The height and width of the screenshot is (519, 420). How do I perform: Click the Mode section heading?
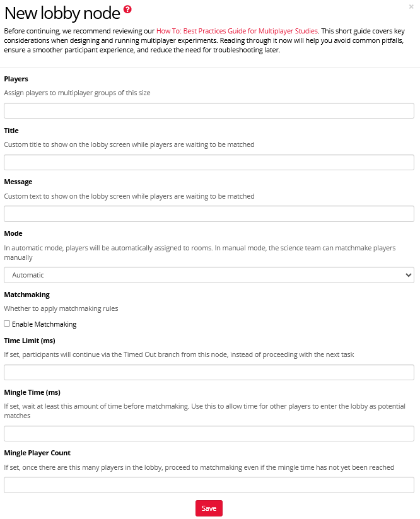tap(13, 233)
